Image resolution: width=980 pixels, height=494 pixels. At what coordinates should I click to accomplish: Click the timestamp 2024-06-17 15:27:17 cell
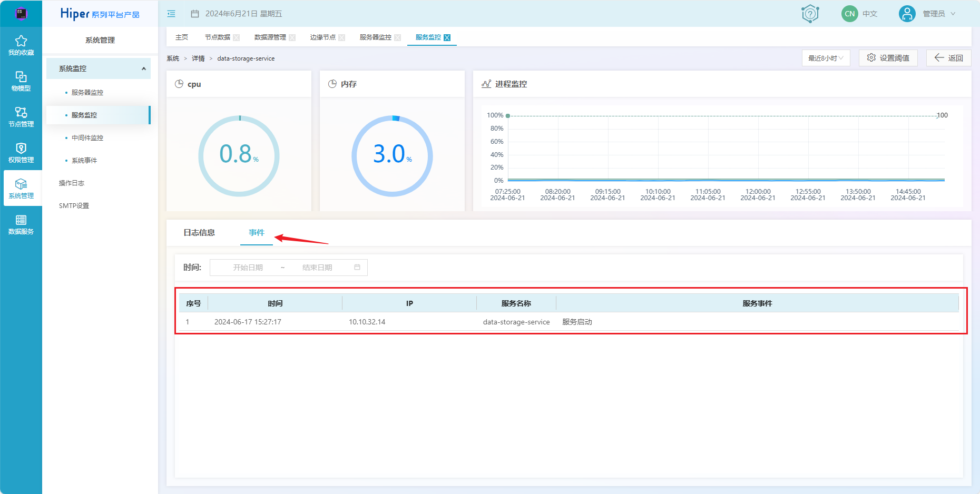[248, 322]
